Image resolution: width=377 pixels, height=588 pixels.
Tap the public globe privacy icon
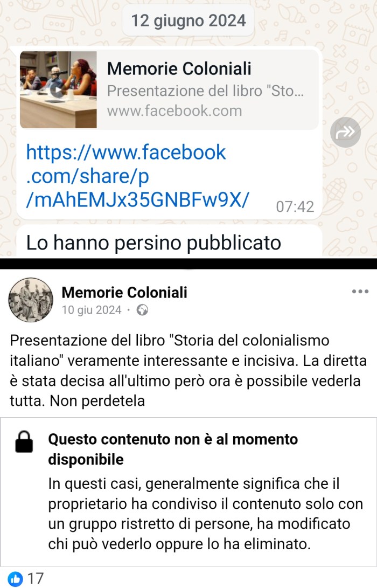pyautogui.click(x=142, y=310)
